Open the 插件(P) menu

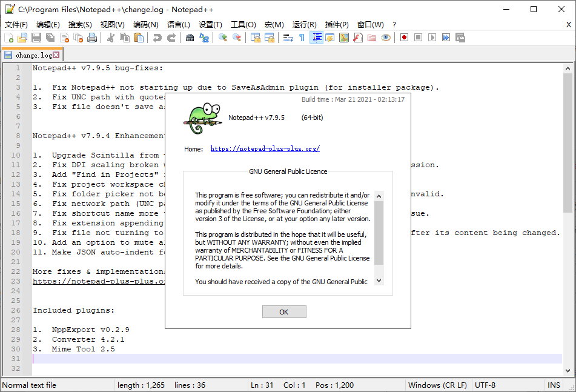(336, 25)
